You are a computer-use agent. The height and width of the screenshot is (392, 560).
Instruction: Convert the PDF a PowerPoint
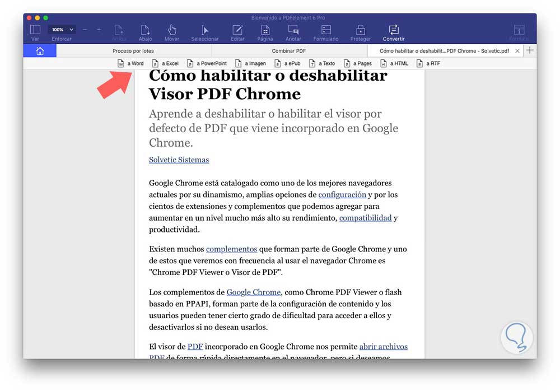pyautogui.click(x=207, y=63)
